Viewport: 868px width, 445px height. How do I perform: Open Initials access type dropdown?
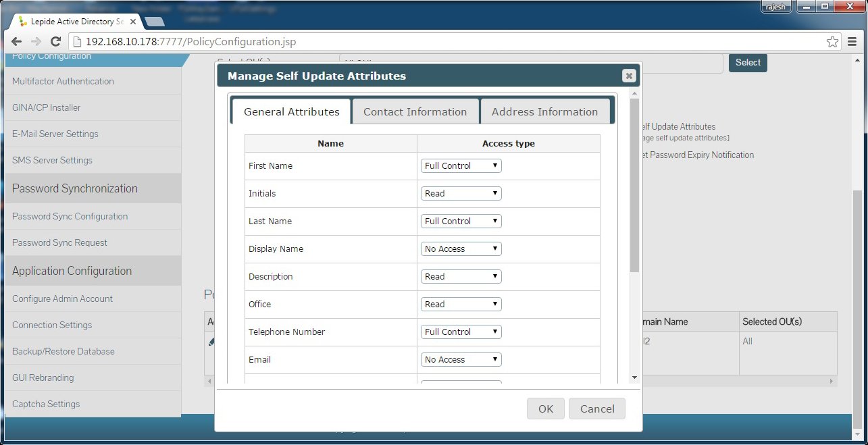pos(461,193)
